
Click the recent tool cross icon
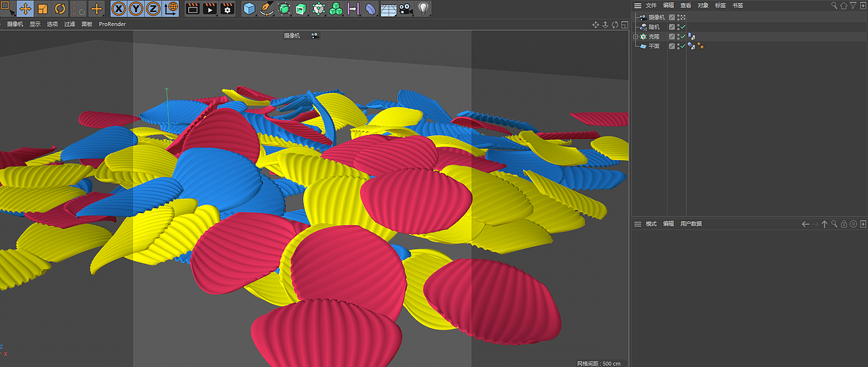(x=96, y=9)
